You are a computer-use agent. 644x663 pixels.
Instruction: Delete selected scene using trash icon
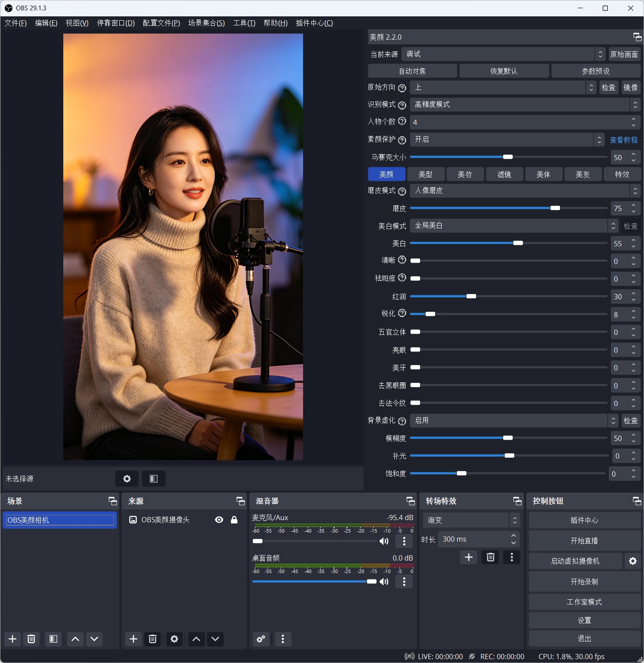tap(31, 639)
